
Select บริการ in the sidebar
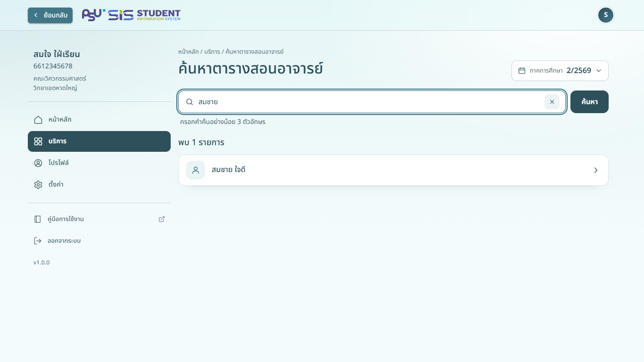point(99,141)
